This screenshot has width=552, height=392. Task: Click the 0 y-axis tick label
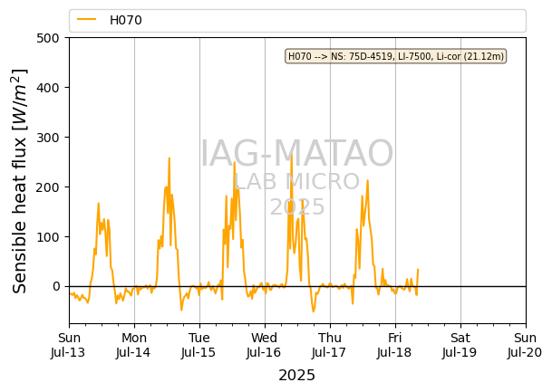pyautogui.click(x=56, y=286)
